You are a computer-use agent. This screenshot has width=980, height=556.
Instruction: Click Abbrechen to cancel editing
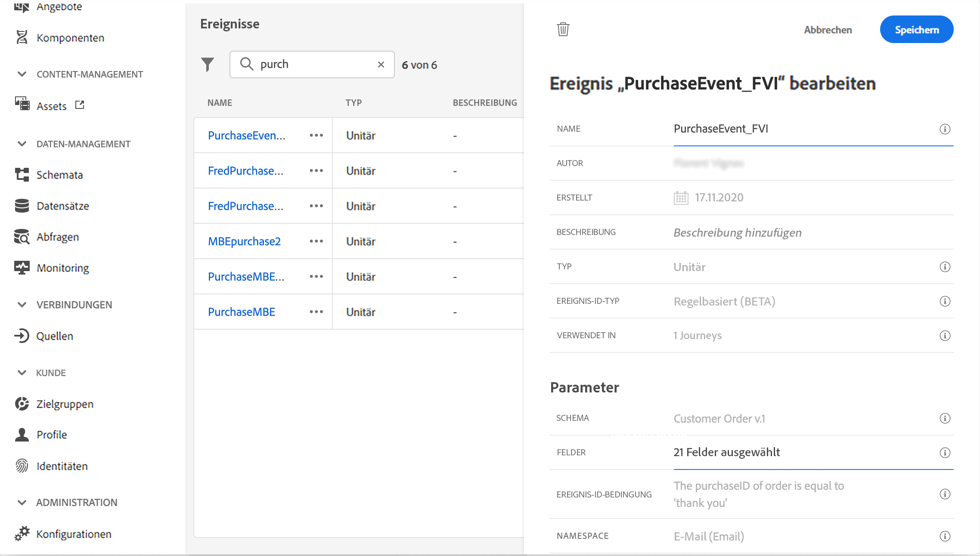tap(828, 30)
